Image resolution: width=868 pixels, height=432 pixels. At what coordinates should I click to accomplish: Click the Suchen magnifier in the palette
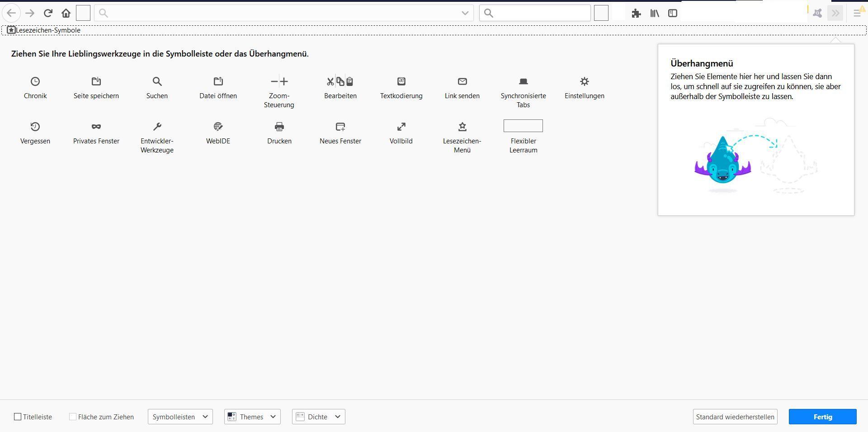coord(157,81)
